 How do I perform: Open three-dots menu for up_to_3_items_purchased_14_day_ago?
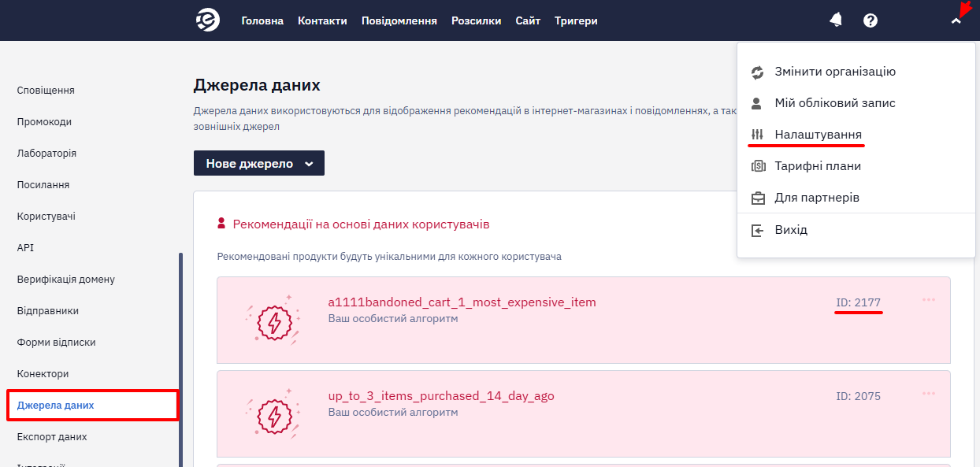click(929, 394)
